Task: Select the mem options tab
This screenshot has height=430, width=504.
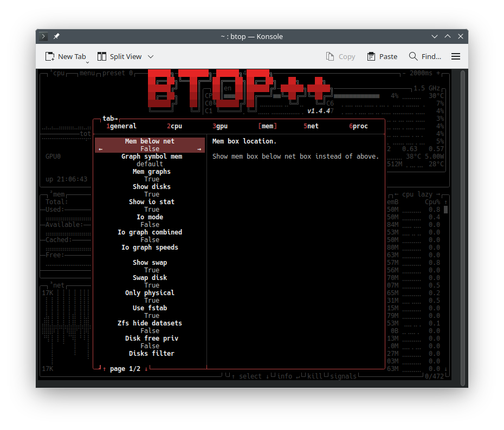Action: tap(267, 126)
